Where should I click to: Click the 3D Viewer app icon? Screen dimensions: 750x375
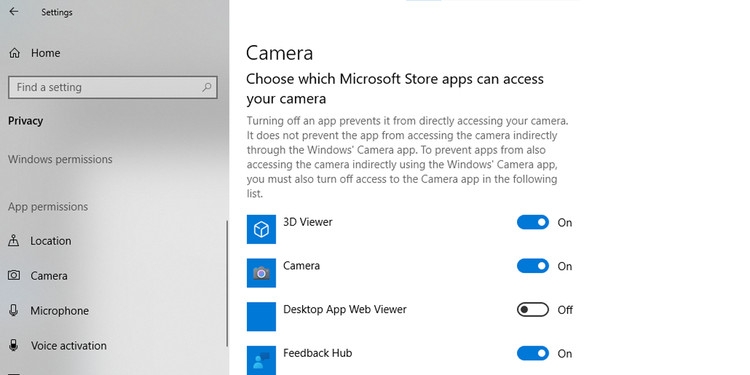click(x=261, y=229)
